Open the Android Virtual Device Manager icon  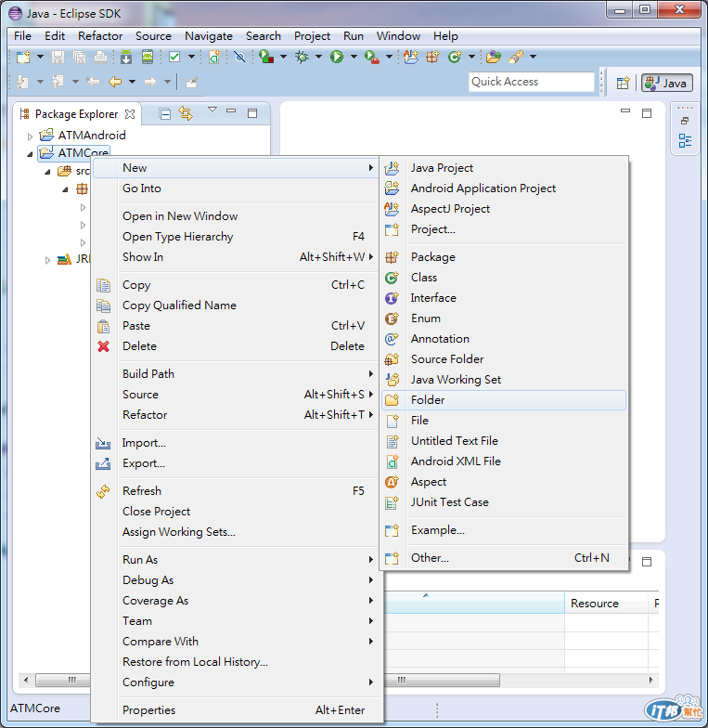tap(148, 57)
